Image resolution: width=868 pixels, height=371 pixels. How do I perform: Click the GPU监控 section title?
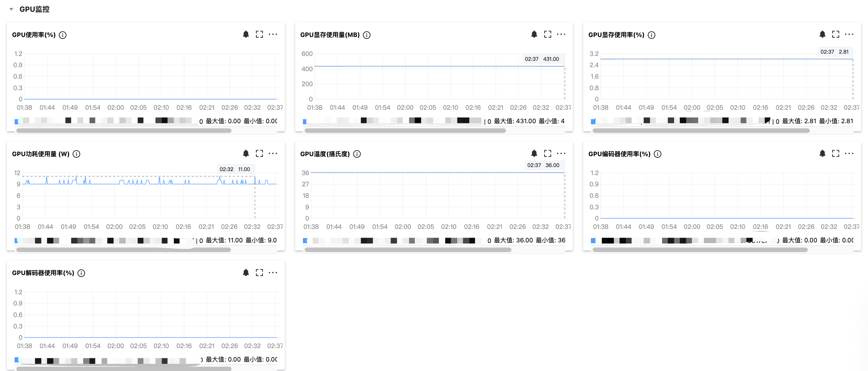[x=34, y=9]
